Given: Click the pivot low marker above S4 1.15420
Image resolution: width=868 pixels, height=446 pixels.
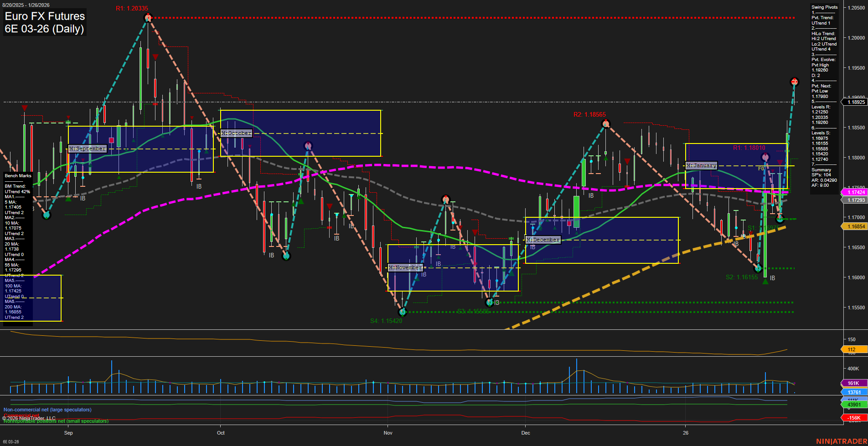Looking at the screenshot, I should pos(403,312).
